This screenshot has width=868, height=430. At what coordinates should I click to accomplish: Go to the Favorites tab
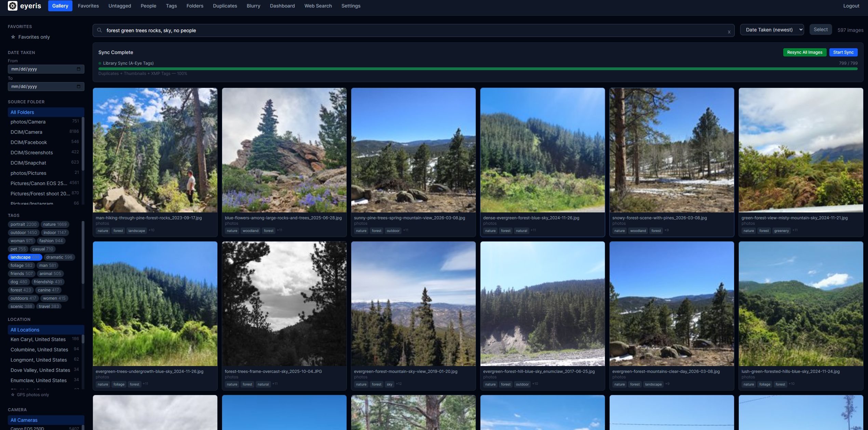tap(88, 6)
